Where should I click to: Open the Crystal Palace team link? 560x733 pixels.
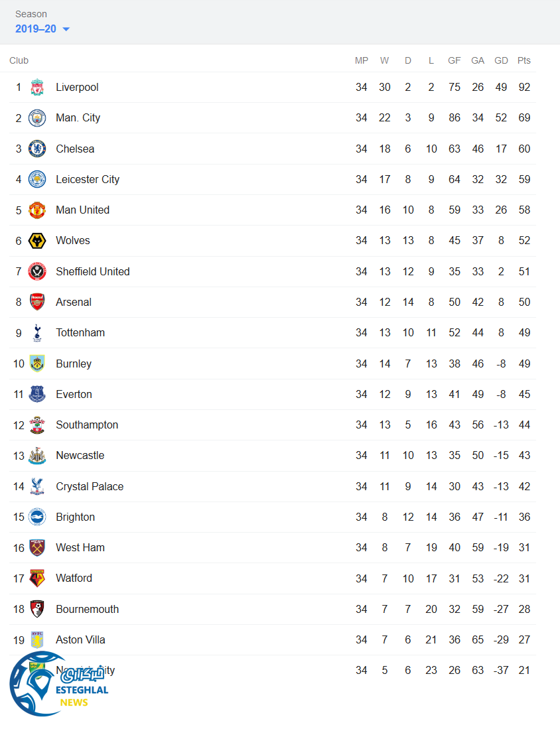click(x=90, y=486)
